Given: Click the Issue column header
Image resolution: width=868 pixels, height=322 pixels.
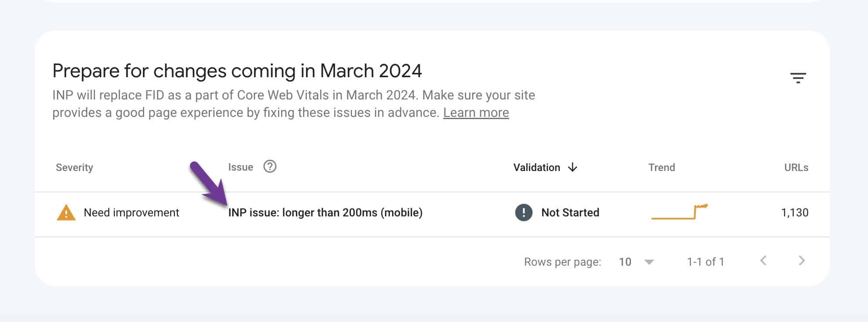Looking at the screenshot, I should 241,167.
